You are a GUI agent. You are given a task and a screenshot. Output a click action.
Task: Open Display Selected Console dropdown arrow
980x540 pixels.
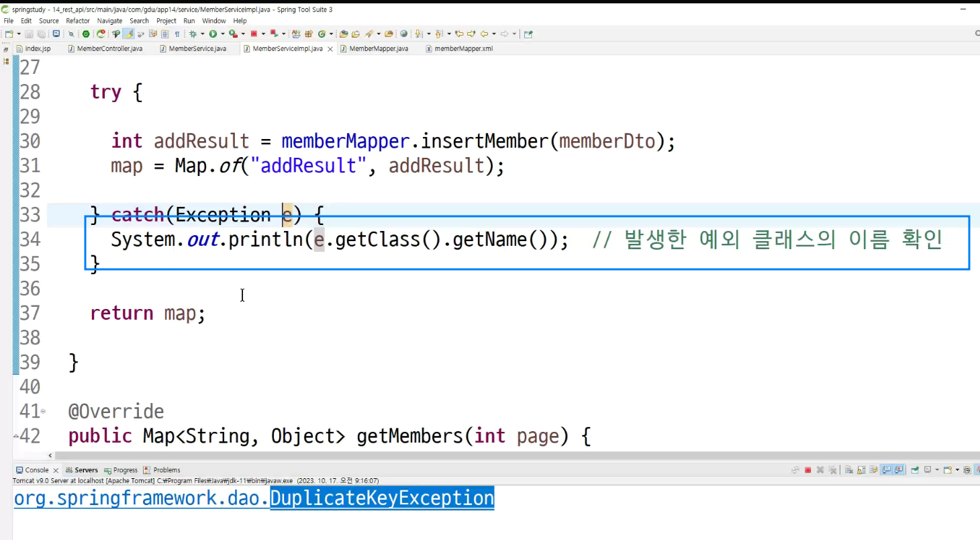[937, 470]
